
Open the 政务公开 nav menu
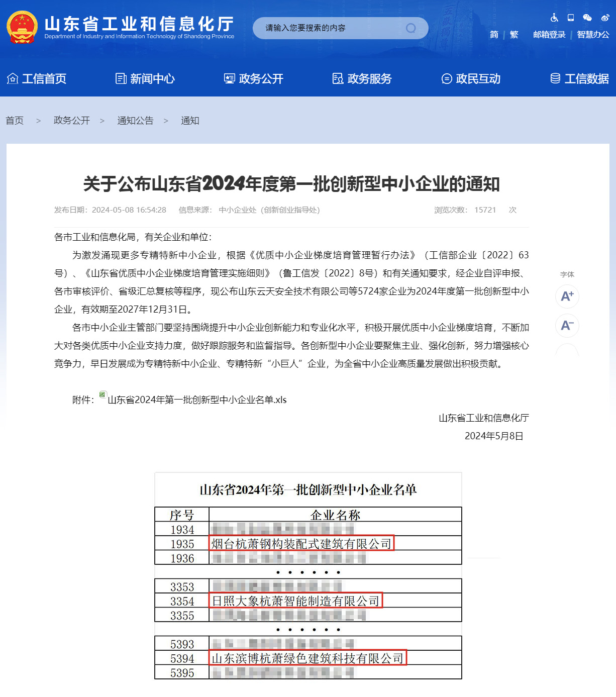tap(254, 79)
